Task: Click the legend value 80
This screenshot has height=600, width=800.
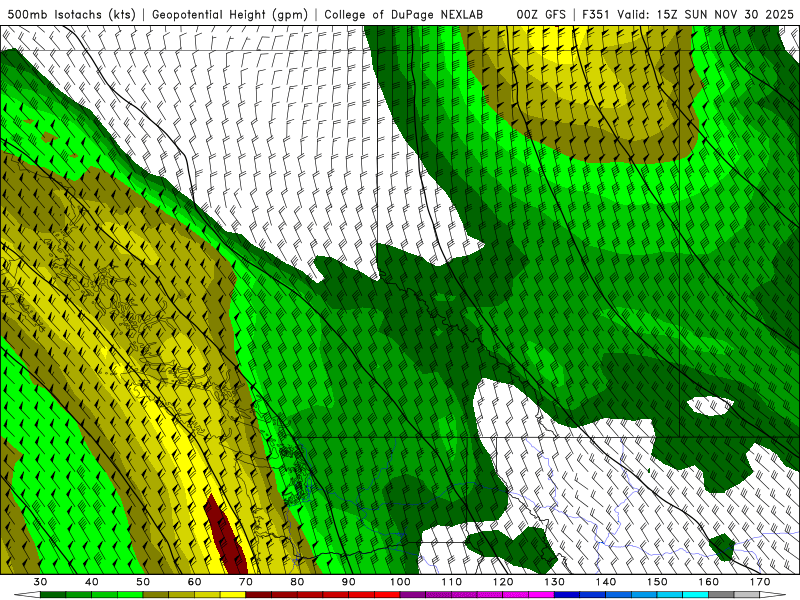Action: point(297,582)
